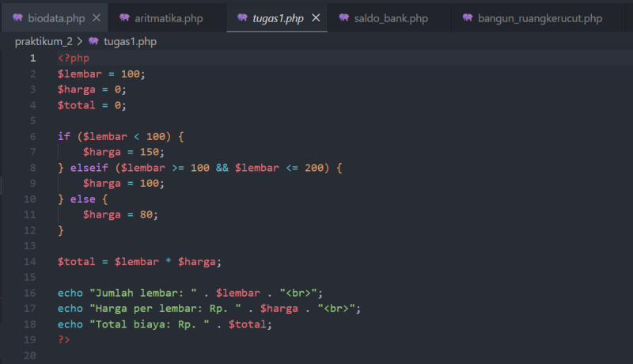Select the tugas1.php tab
633x364 pixels.
(278, 18)
